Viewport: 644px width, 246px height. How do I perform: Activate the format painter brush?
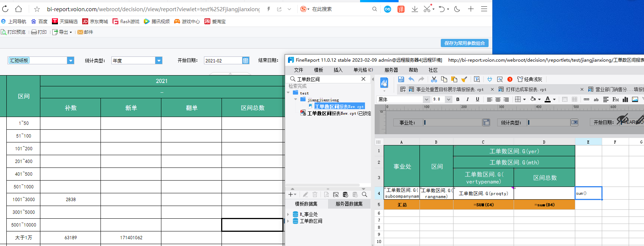click(464, 79)
